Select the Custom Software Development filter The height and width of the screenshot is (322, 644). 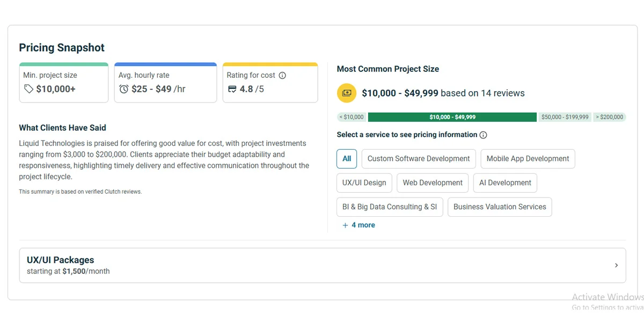click(418, 159)
